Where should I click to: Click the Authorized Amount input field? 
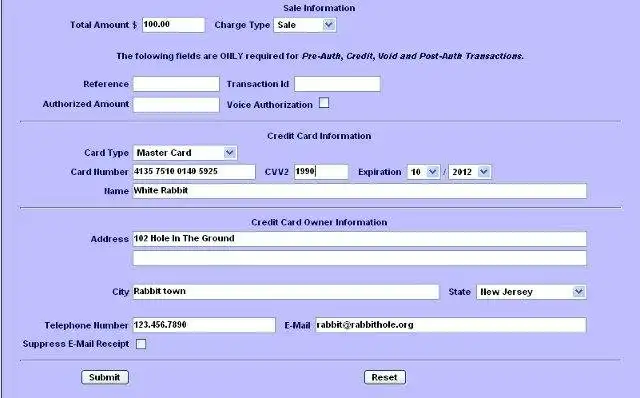pyautogui.click(x=176, y=105)
